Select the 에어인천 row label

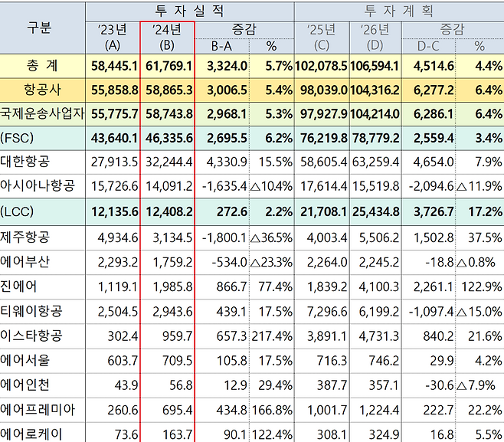[x=25, y=385]
